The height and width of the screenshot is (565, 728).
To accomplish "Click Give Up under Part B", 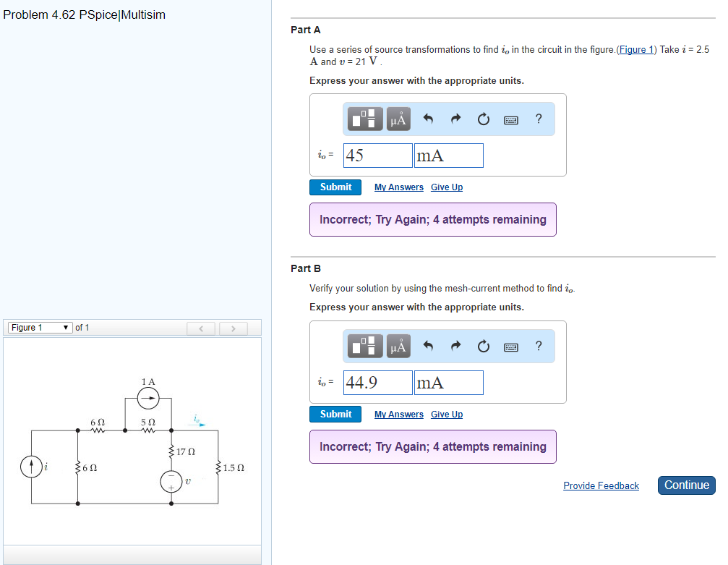I will (446, 414).
